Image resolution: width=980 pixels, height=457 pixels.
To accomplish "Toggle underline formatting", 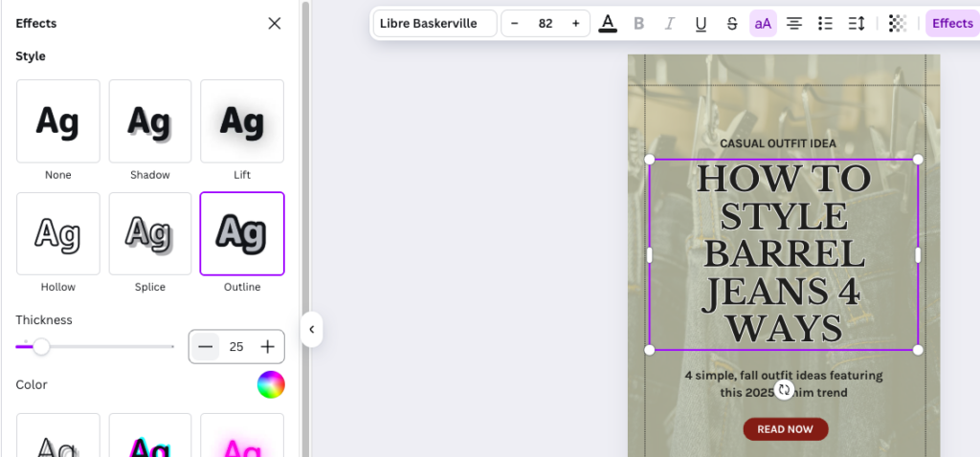I will [701, 23].
